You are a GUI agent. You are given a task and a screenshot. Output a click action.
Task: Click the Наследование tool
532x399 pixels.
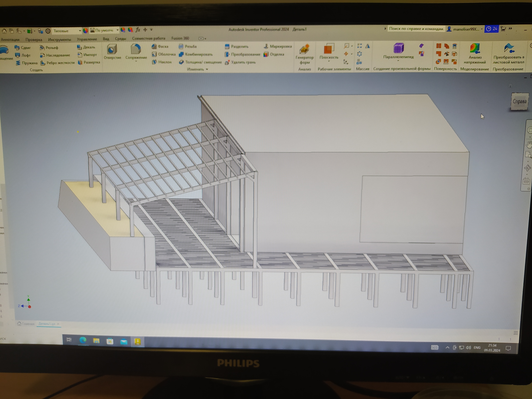pyautogui.click(x=55, y=55)
